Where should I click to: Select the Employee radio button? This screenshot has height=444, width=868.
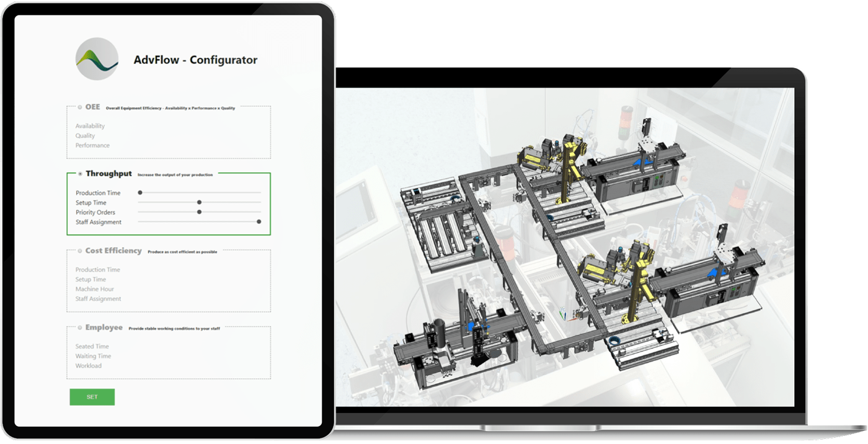coord(80,327)
